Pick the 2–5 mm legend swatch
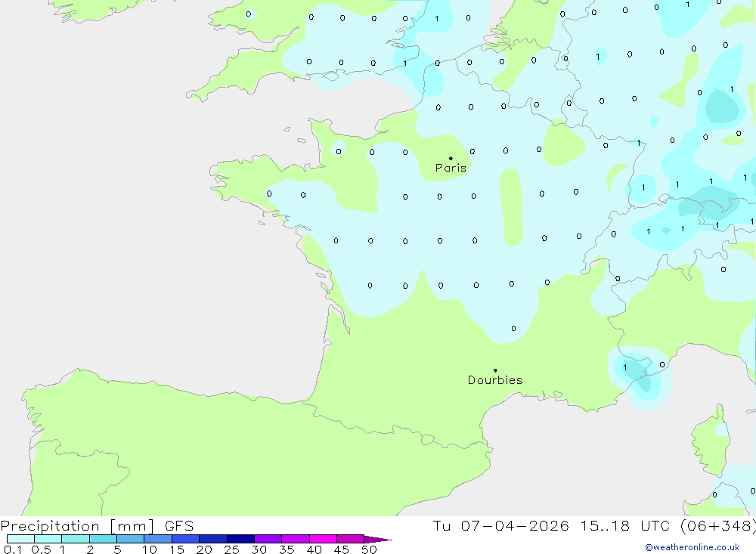The width and height of the screenshot is (756, 554). (103, 539)
